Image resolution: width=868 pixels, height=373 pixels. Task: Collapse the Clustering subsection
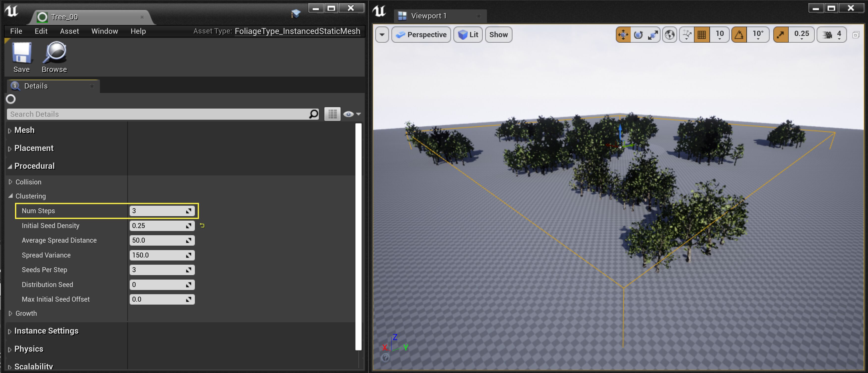(10, 196)
